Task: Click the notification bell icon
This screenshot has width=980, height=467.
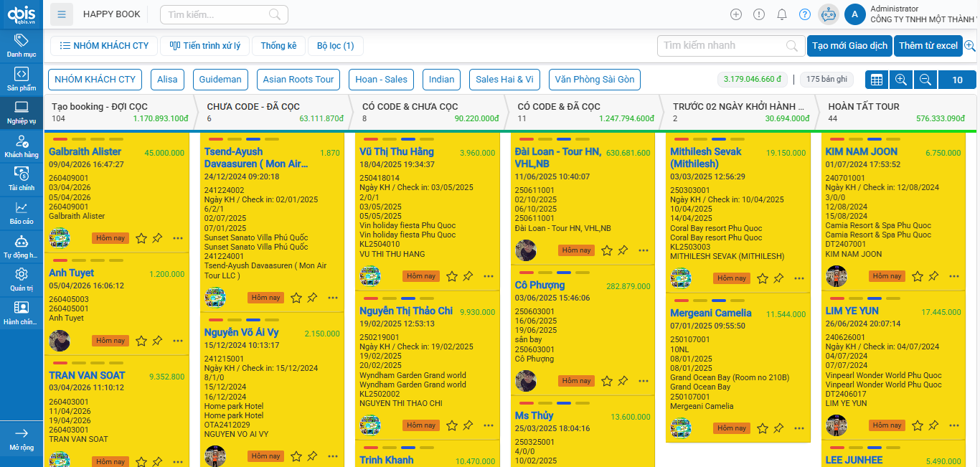Action: point(782,14)
